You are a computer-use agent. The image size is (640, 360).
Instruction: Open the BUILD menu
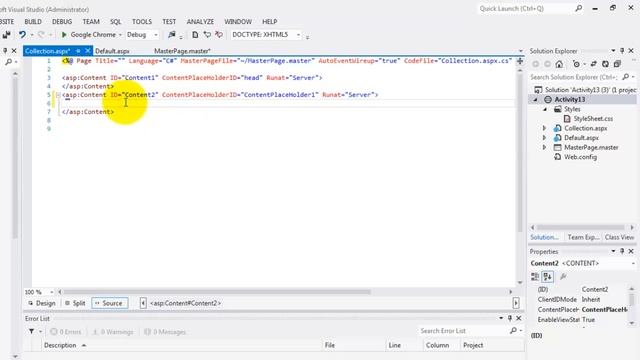(x=33, y=22)
